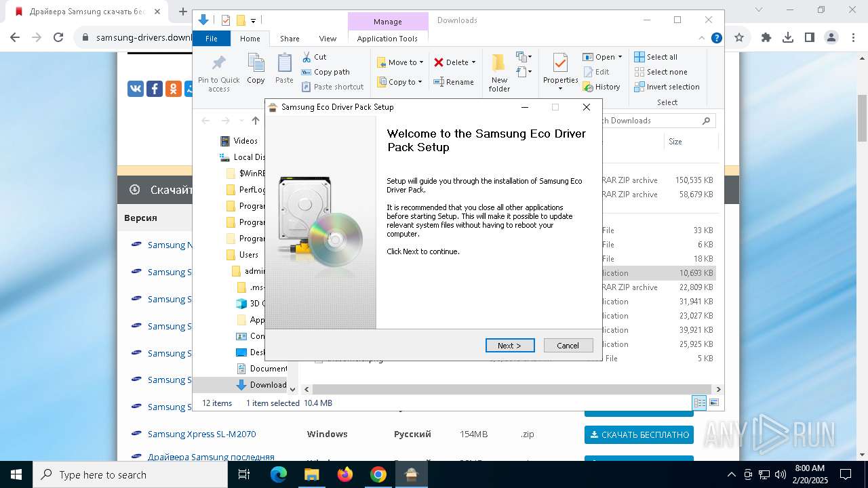Click Rename in the Explorer ribbon

(x=454, y=82)
